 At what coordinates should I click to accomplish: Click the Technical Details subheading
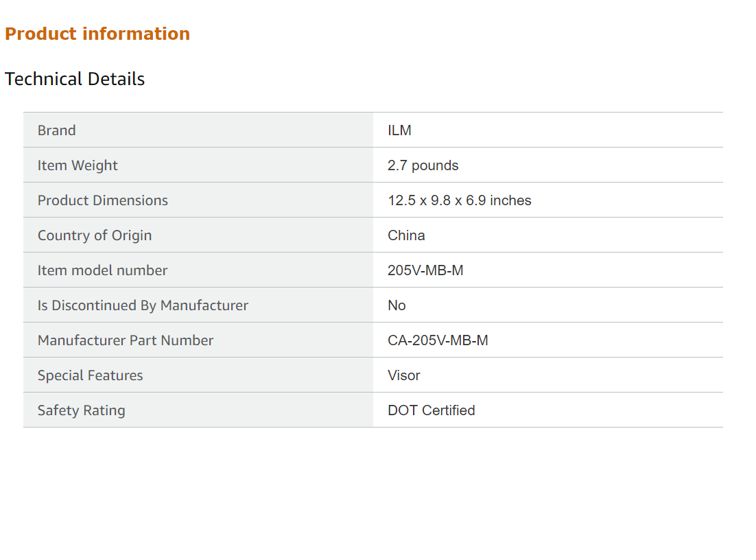click(x=75, y=79)
